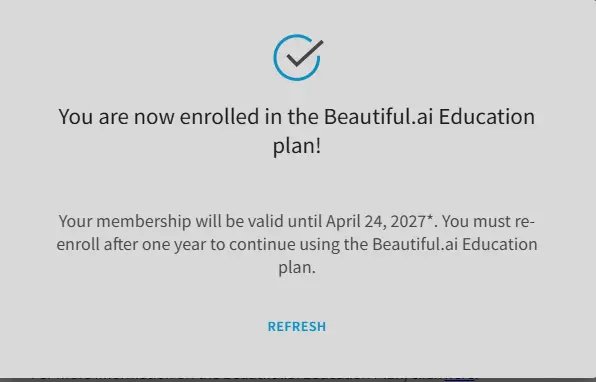The image size is (596, 382).
Task: Click the REFRESH button
Action: [x=296, y=327]
